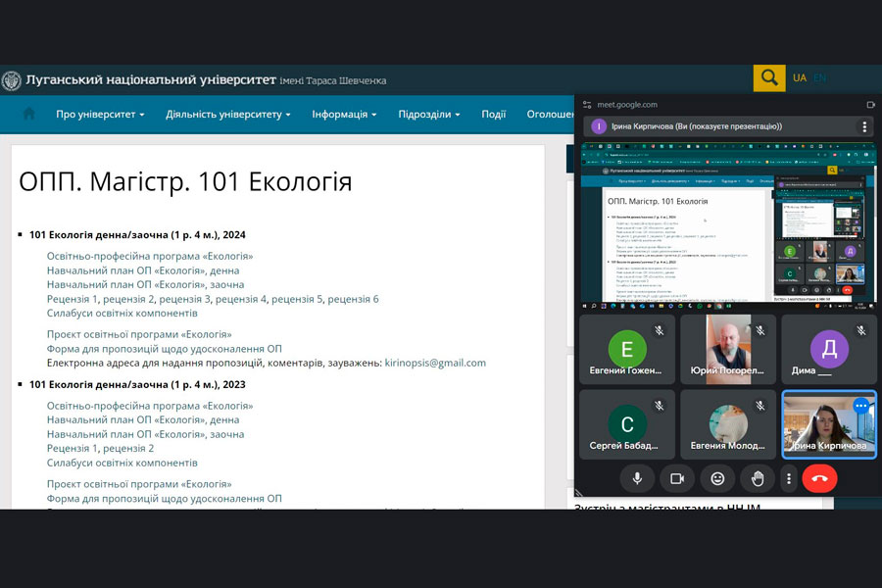Click the shared screen presentation preview
This screenshot has width=882, height=588.
click(x=728, y=225)
